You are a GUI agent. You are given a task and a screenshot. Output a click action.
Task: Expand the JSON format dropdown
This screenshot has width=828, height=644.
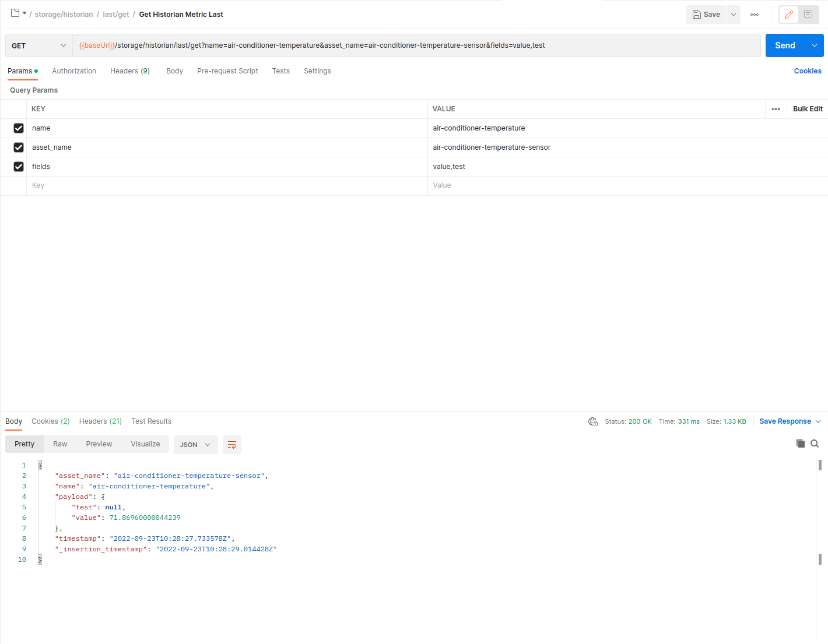[x=195, y=445]
